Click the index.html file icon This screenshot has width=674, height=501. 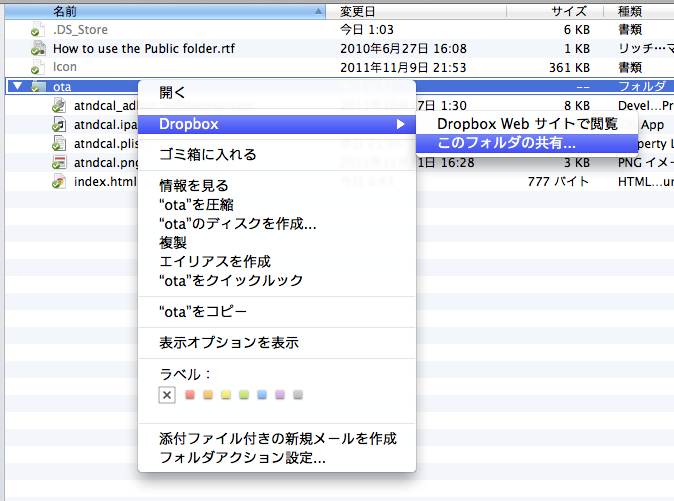[59, 181]
